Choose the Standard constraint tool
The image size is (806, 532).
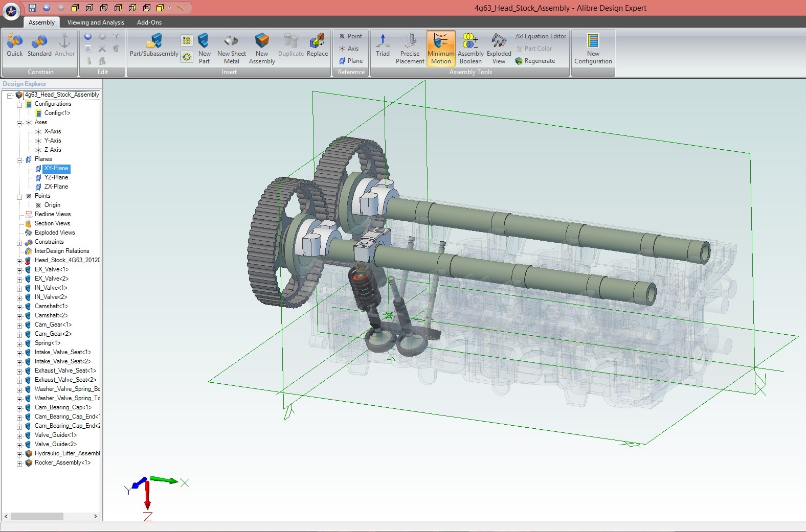point(39,45)
